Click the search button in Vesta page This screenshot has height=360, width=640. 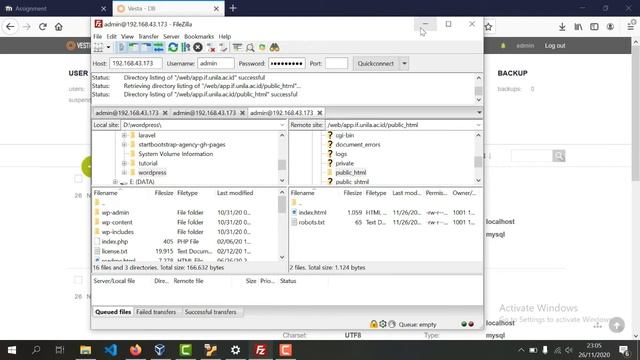tap(559, 156)
